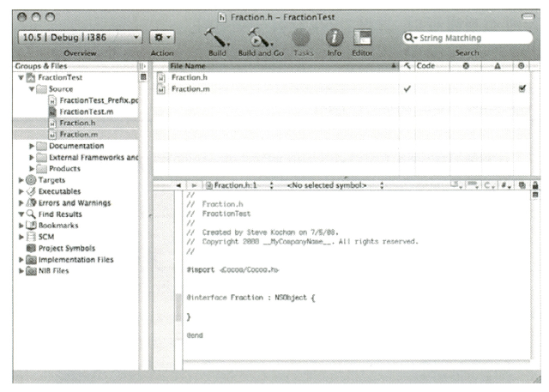Viewport: 549px width, 392px height.
Task: Select Fraction.h row in the file list
Action: 189,77
